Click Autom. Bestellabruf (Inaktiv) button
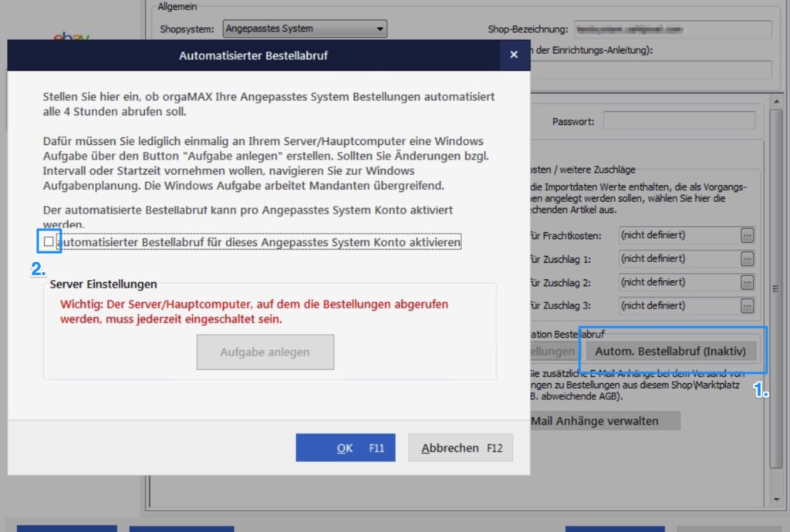Image resolution: width=790 pixels, height=532 pixels. 670,352
